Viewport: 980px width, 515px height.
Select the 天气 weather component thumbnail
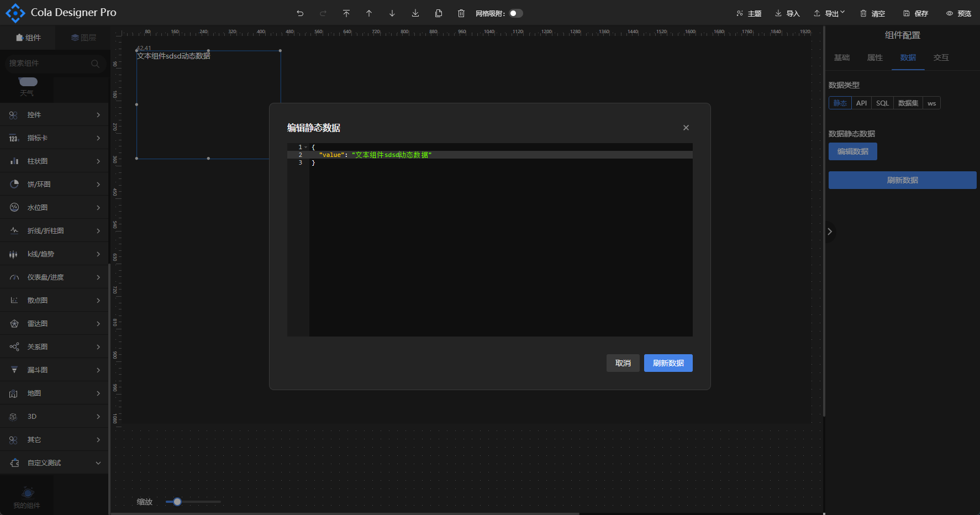[x=27, y=86]
